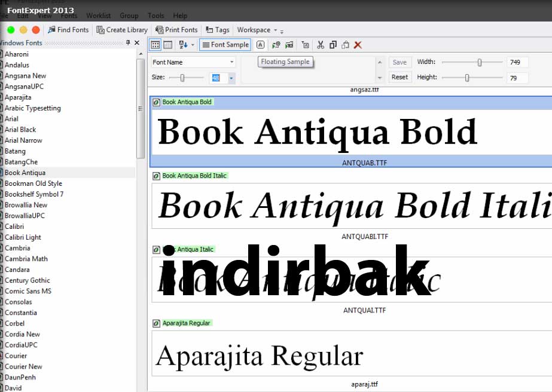Open the Group menu
Image resolution: width=552 pixels, height=392 pixels.
129,16
